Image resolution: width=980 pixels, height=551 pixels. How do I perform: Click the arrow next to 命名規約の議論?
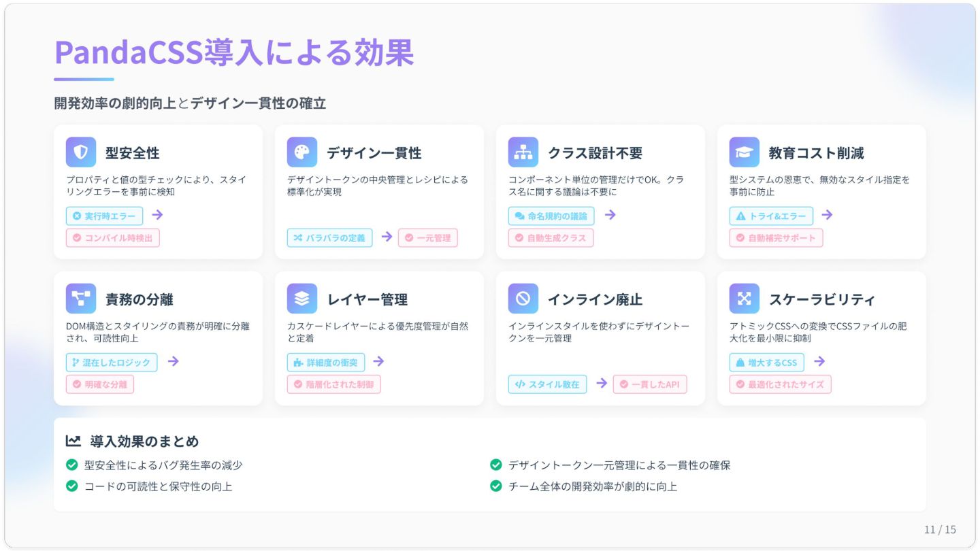[610, 215]
